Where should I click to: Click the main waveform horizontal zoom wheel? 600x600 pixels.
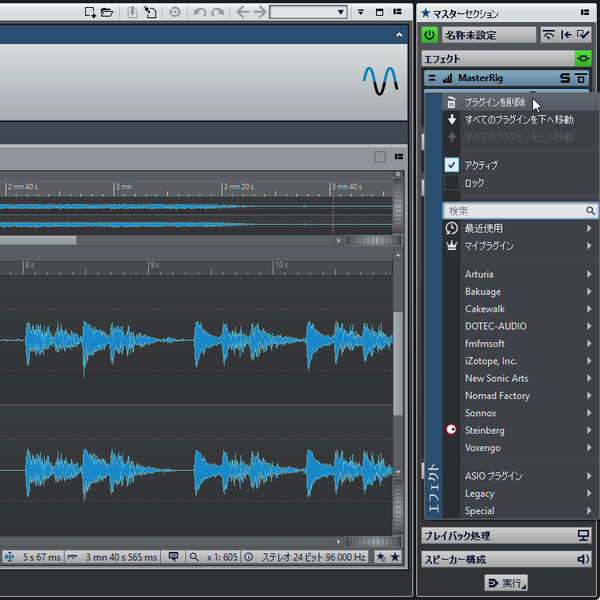[x=373, y=541]
